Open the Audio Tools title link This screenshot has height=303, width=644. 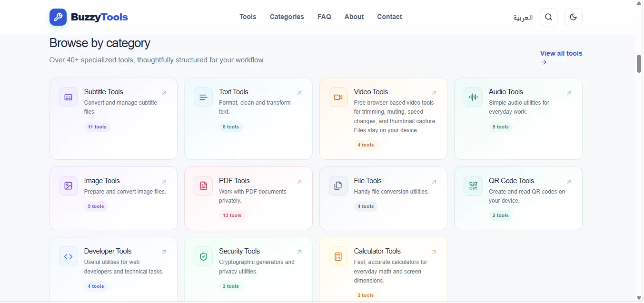[x=506, y=92]
